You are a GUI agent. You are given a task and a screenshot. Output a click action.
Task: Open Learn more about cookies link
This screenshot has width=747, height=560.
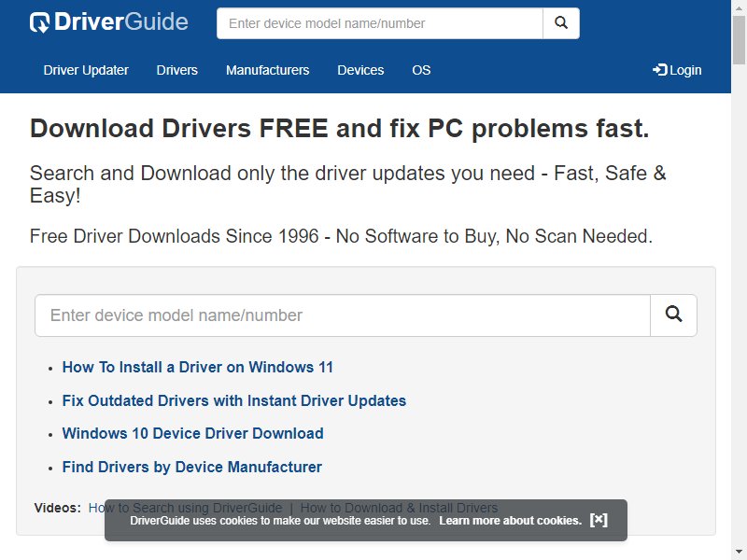(x=510, y=521)
